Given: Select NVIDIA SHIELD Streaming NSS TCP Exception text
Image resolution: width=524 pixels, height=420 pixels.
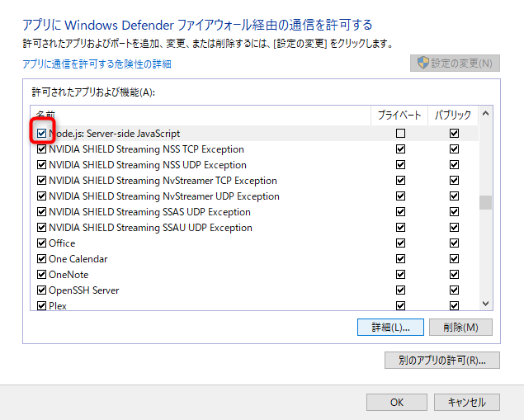Looking at the screenshot, I should point(146,149).
